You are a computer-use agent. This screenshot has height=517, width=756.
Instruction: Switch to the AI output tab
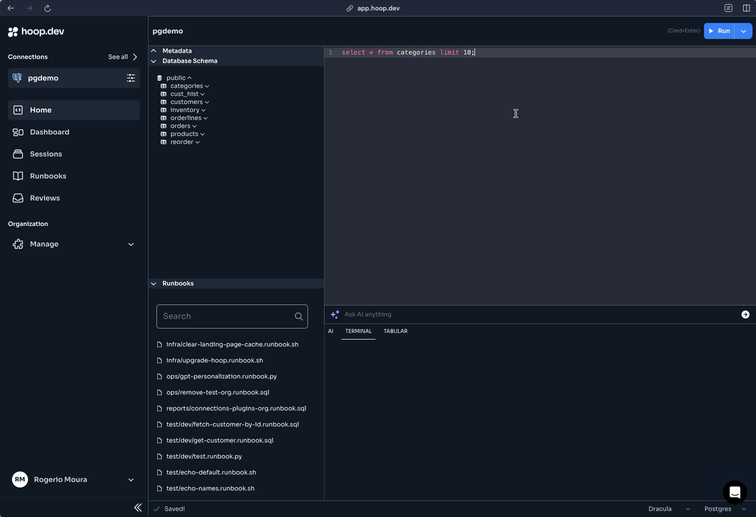(x=331, y=331)
